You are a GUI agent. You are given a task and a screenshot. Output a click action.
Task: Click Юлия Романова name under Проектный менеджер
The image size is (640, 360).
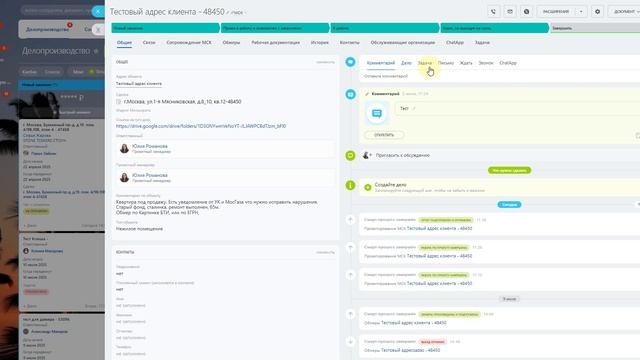click(150, 175)
